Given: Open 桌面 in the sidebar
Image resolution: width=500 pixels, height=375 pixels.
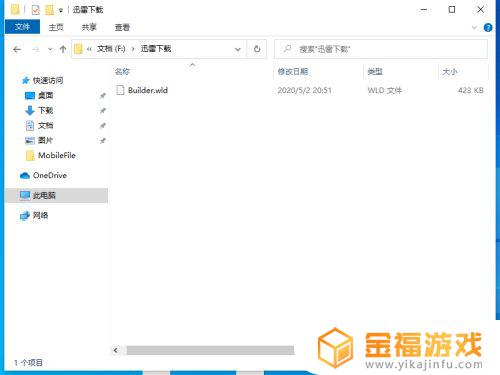Looking at the screenshot, I should click(x=45, y=95).
